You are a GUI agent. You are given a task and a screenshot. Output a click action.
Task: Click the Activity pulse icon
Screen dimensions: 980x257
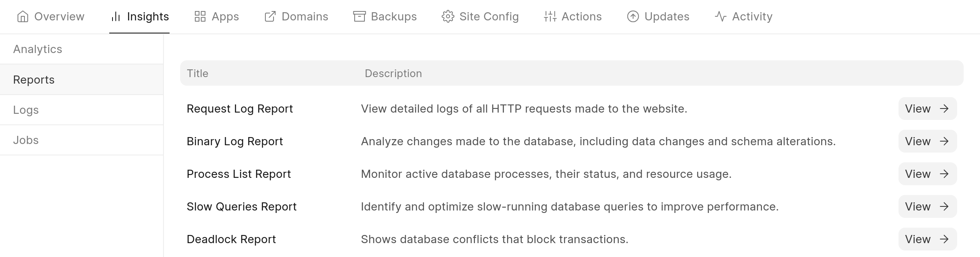[721, 17]
